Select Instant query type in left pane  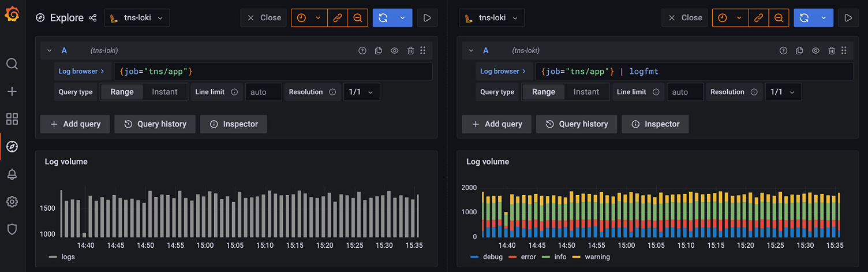164,92
